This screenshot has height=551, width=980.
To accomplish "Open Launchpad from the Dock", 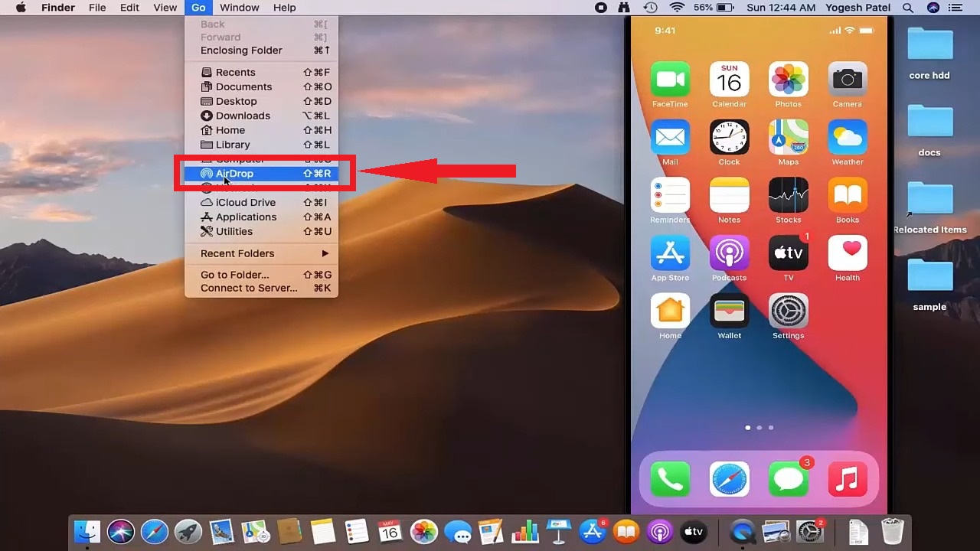I will click(x=188, y=531).
